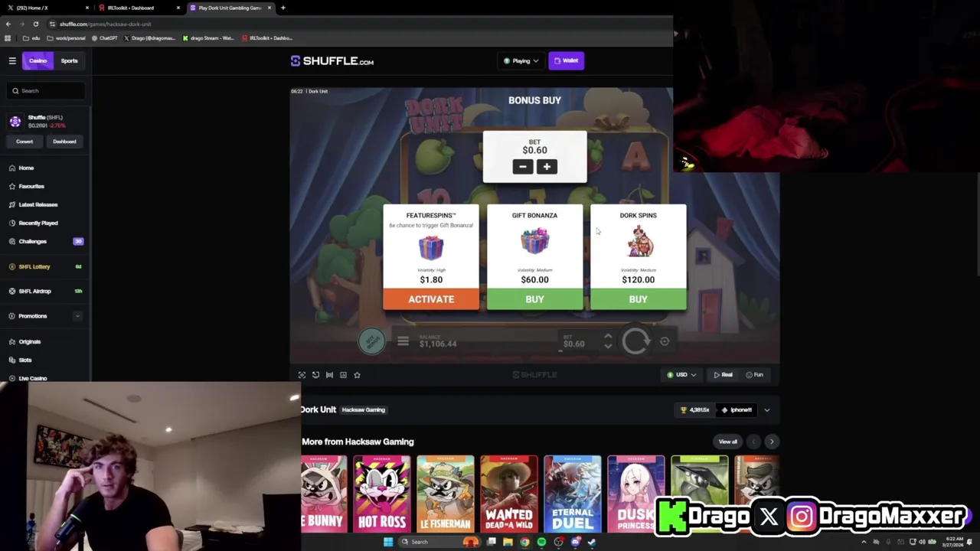Select Fun play mode
The width and height of the screenshot is (980, 551).
coord(755,375)
